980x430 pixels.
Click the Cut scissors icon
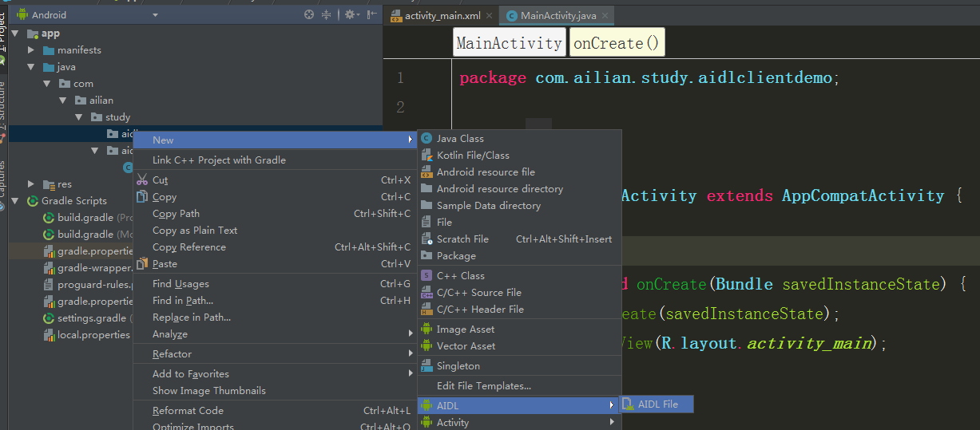pyautogui.click(x=142, y=180)
